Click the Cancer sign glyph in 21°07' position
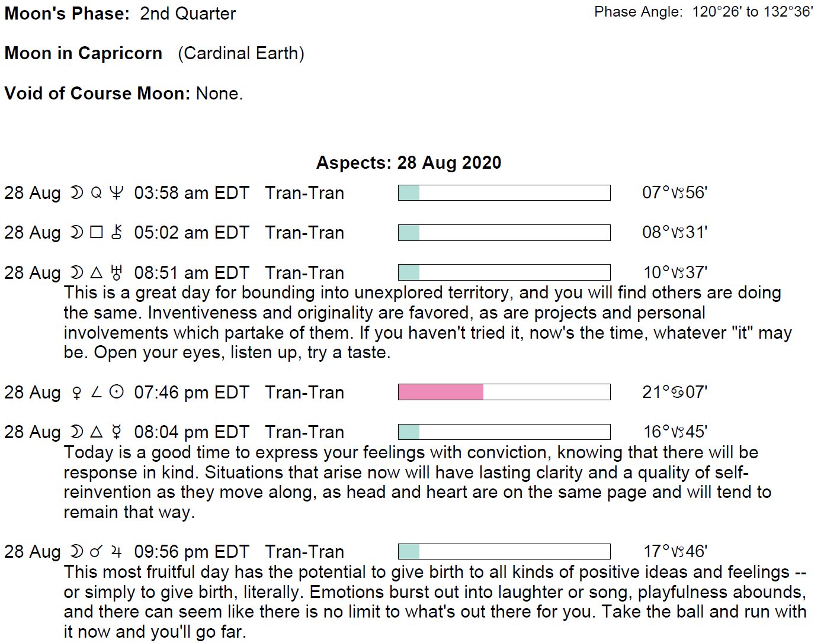The height and width of the screenshot is (643, 840). tap(678, 392)
